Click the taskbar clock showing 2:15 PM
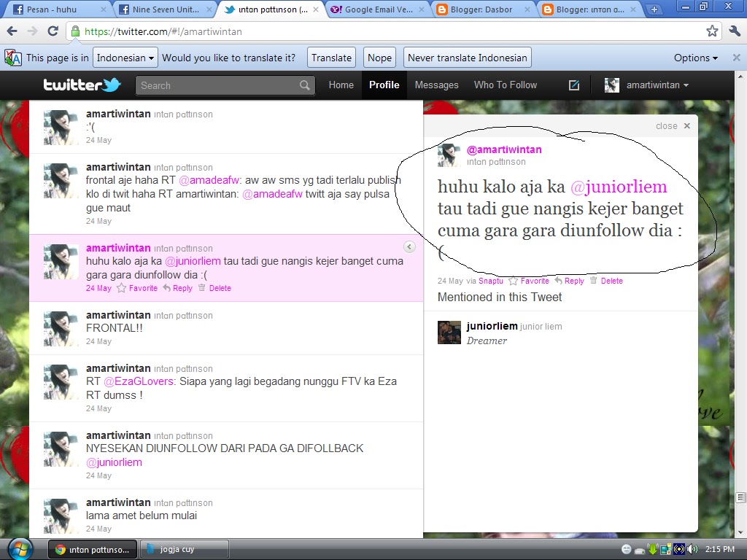This screenshot has width=747, height=560. coord(720,549)
